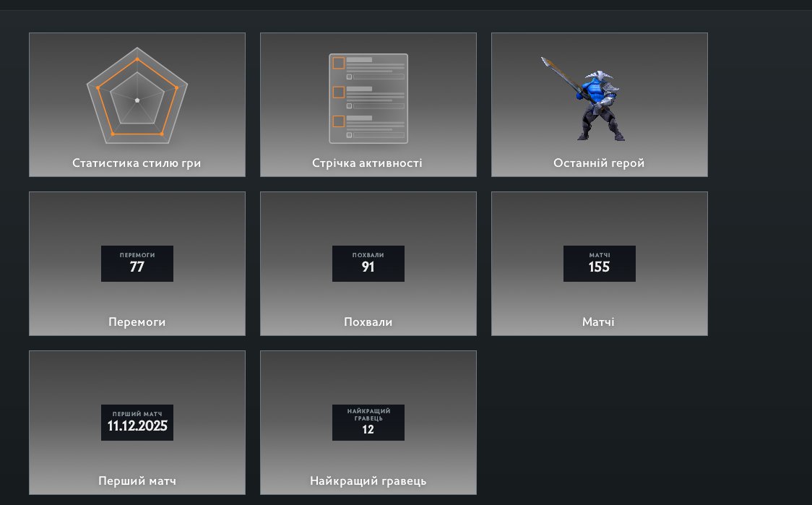
Task: Choose the Статистика стилю гри label
Action: pos(137,163)
